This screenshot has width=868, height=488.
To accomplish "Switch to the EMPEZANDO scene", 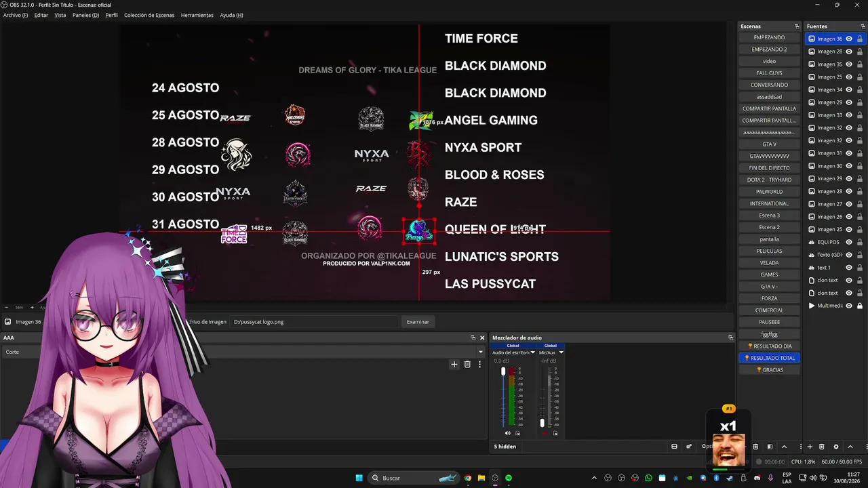I will click(x=769, y=37).
